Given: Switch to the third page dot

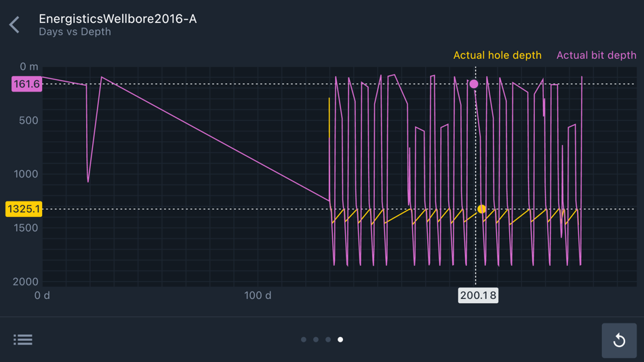Looking at the screenshot, I should [328, 340].
